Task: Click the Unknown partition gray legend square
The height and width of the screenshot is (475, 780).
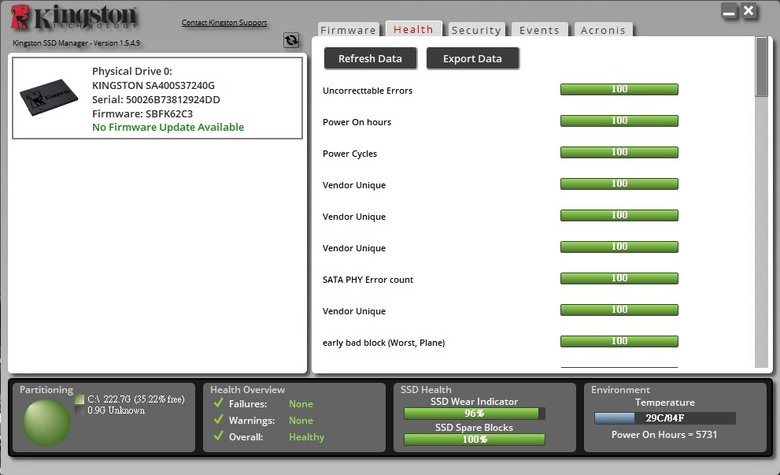Action: pos(80,410)
